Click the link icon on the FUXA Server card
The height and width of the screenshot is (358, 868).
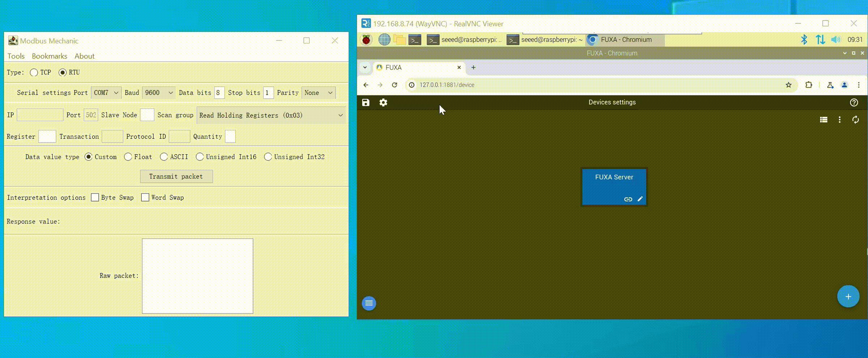[628, 199]
